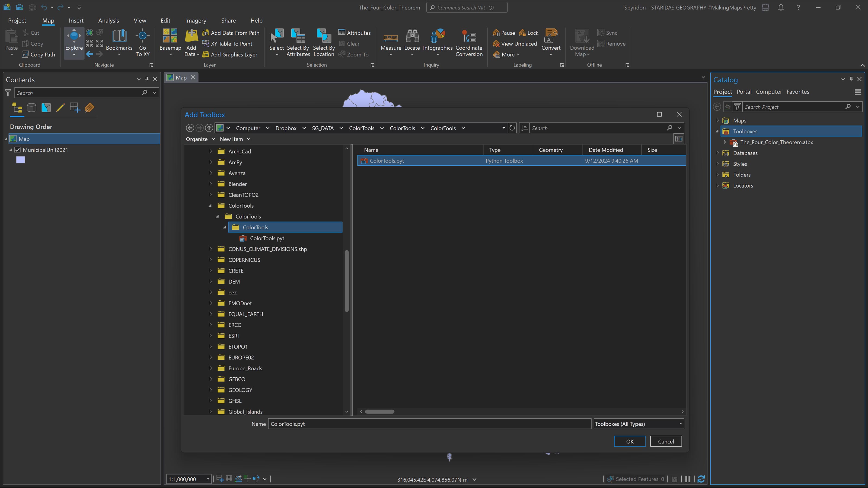Open the Portal tab in Catalog

coord(744,92)
